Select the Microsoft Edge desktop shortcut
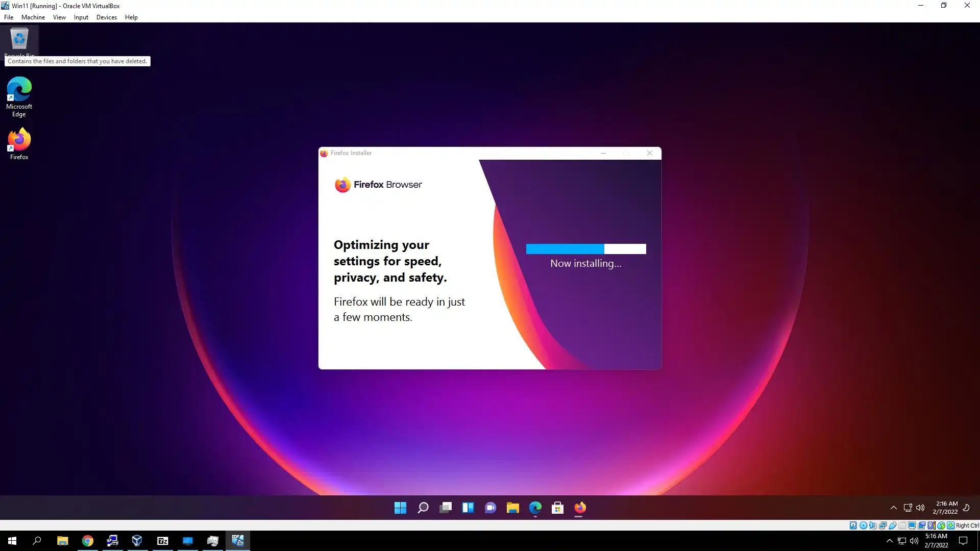The image size is (980, 551). pyautogui.click(x=19, y=96)
